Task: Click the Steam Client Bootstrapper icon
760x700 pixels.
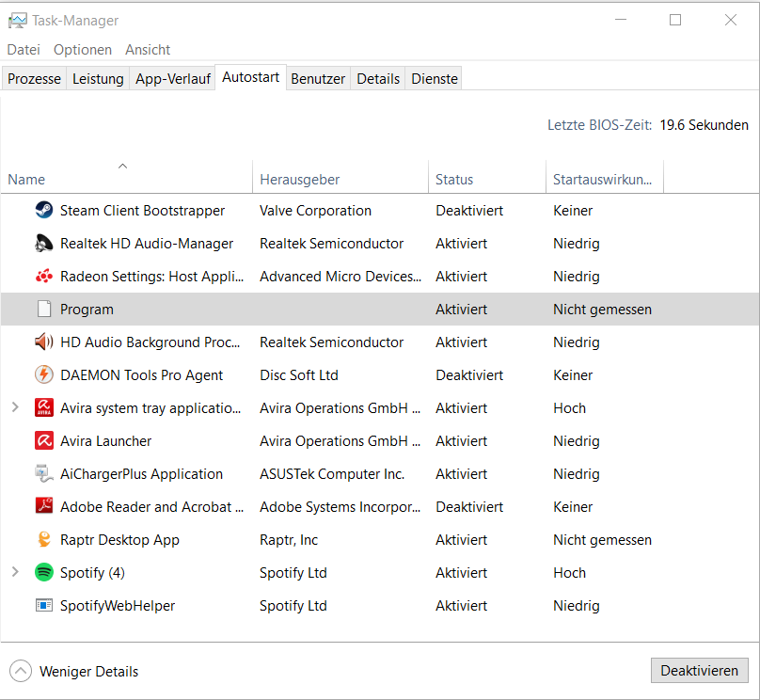Action: (x=43, y=211)
